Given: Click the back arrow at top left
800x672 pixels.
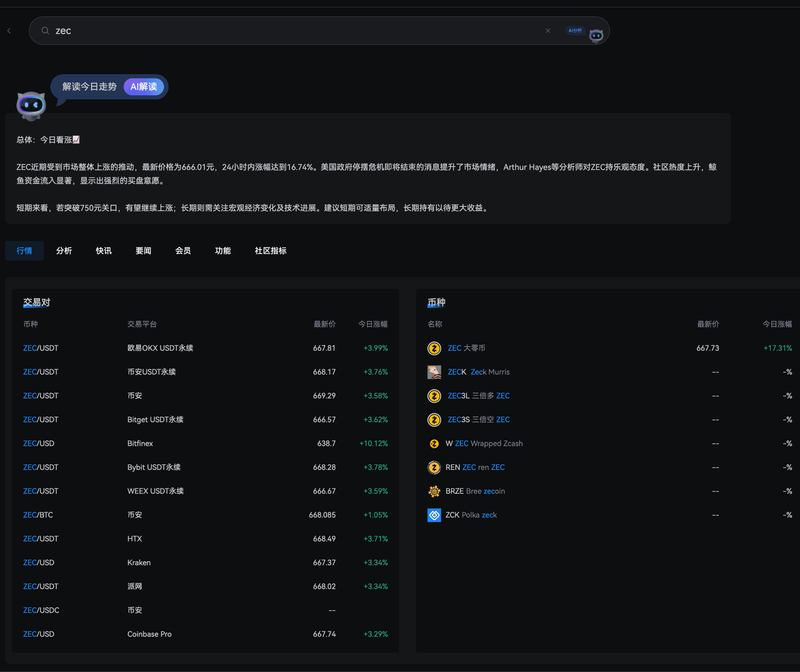Looking at the screenshot, I should pyautogui.click(x=9, y=30).
